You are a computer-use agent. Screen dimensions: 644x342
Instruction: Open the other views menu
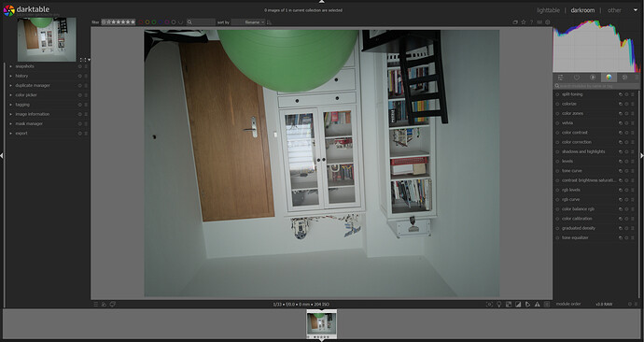point(614,10)
